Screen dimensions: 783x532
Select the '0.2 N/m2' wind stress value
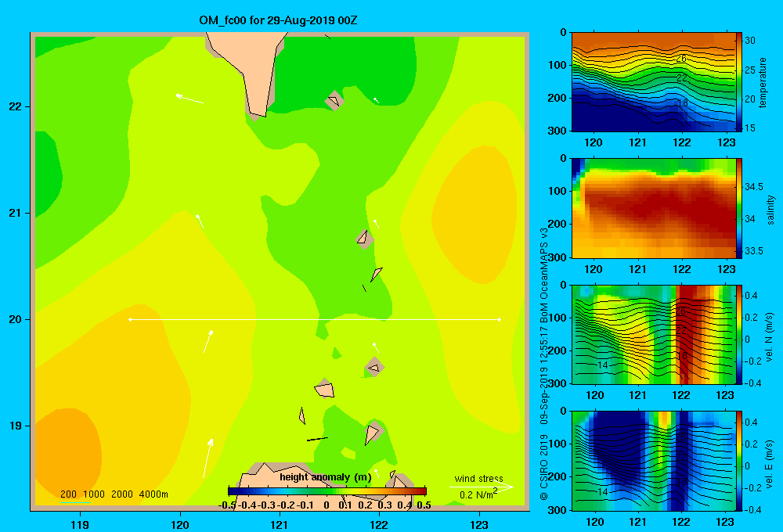click(x=478, y=494)
